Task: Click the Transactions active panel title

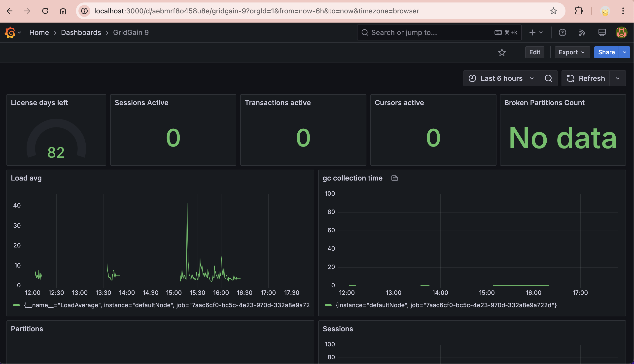Action: tap(278, 103)
